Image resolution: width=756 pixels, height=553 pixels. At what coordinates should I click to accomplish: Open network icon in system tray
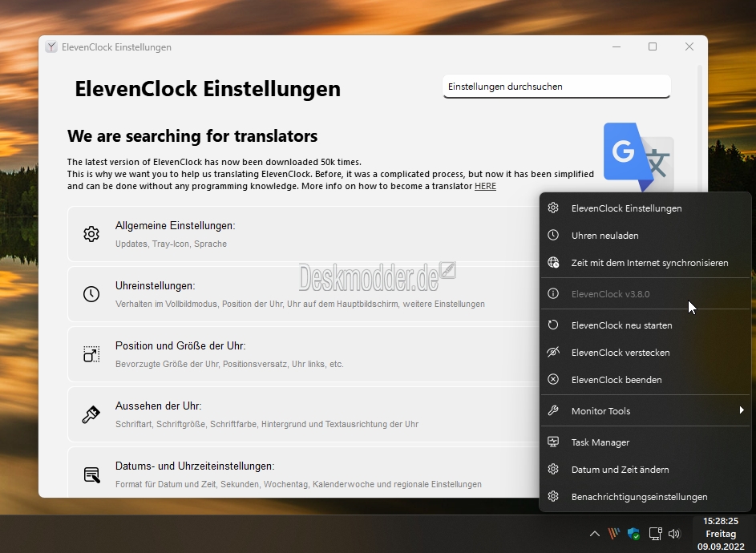point(655,534)
